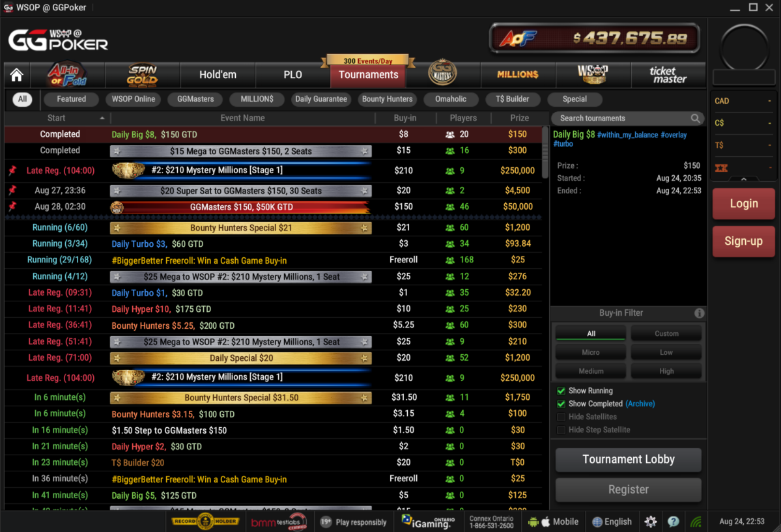Sort by Event Name column header
This screenshot has height=532, width=781.
click(242, 118)
